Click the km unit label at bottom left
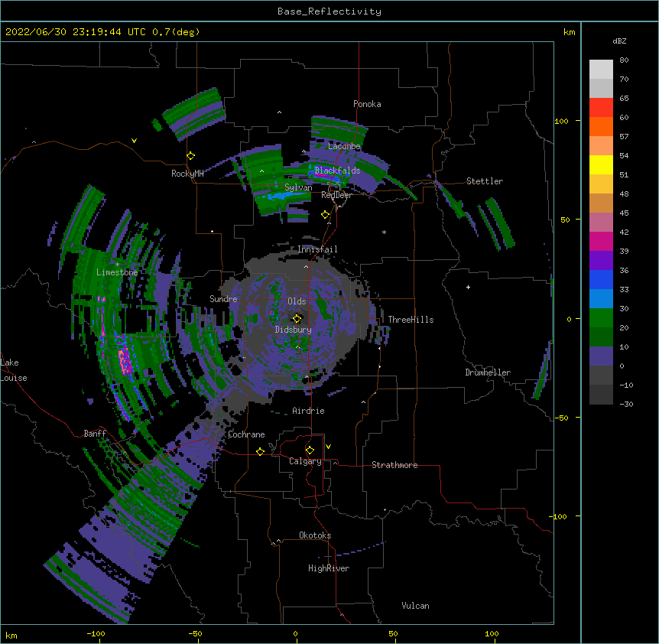 11,636
